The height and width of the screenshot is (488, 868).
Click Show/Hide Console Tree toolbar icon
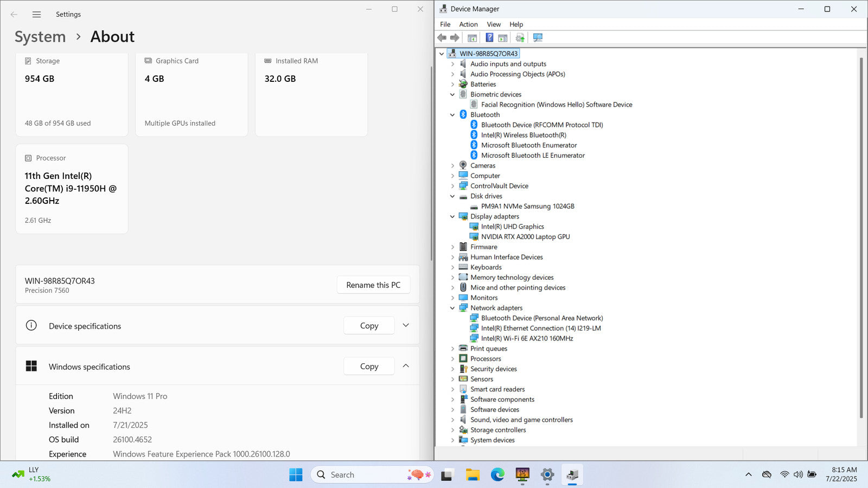pos(472,38)
